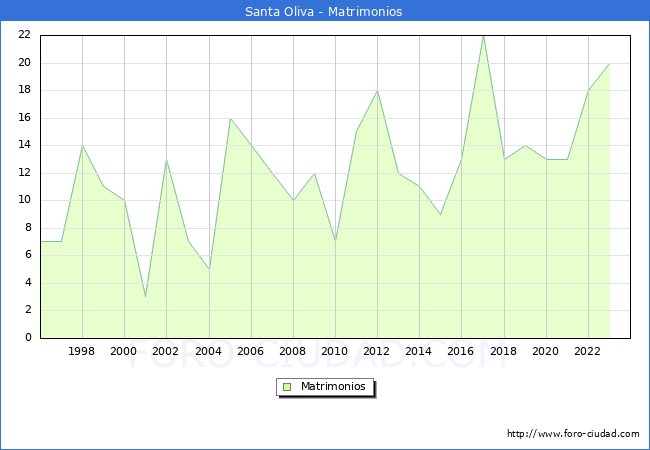Viewport: 650px width, 450px height.
Task: Click the 2016 year on horizontal axis
Action: pos(461,352)
